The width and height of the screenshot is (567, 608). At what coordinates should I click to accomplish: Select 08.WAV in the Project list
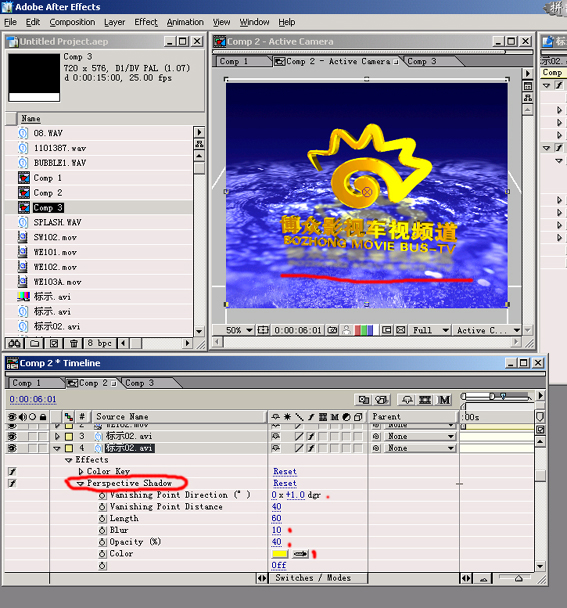48,133
